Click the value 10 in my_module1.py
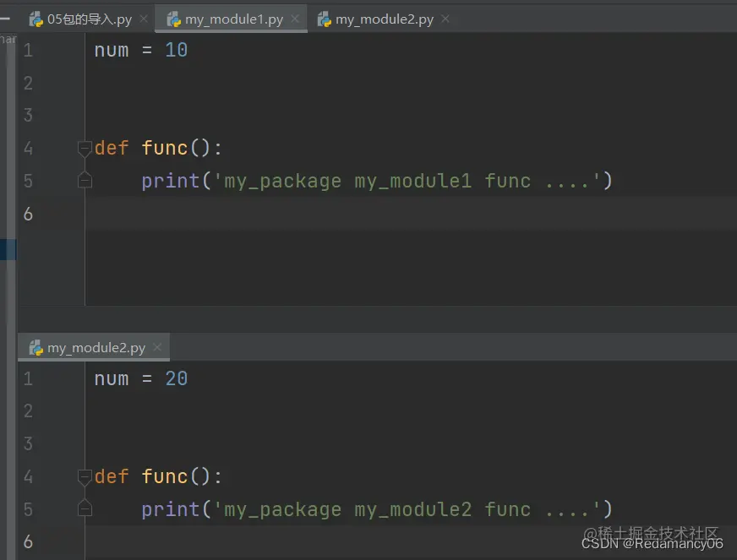 point(177,50)
